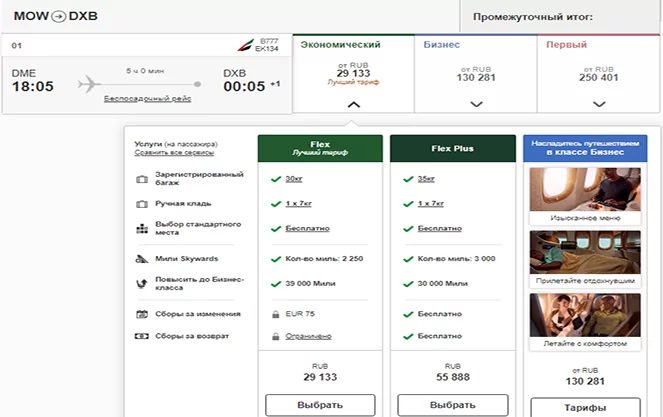
Task: Click the Skywards miles icon
Action: [x=142, y=259]
